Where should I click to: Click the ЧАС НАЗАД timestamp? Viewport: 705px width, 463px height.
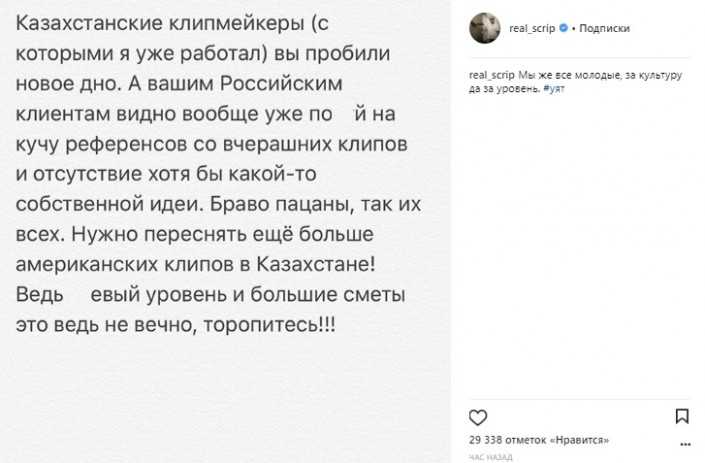(x=490, y=456)
